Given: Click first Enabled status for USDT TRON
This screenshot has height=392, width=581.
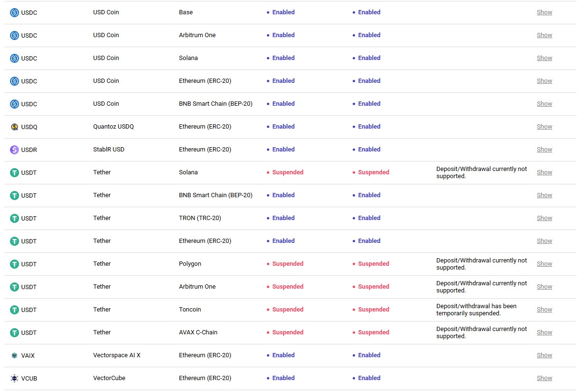Looking at the screenshot, I should (x=283, y=218).
